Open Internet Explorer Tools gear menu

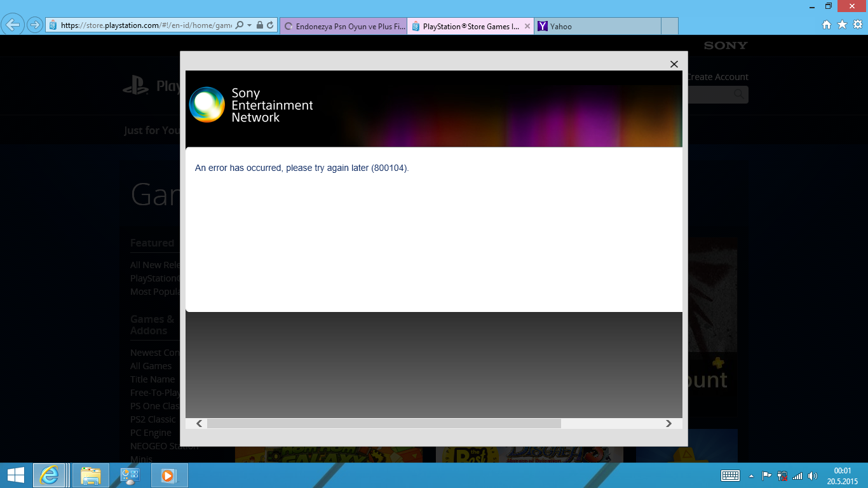857,25
